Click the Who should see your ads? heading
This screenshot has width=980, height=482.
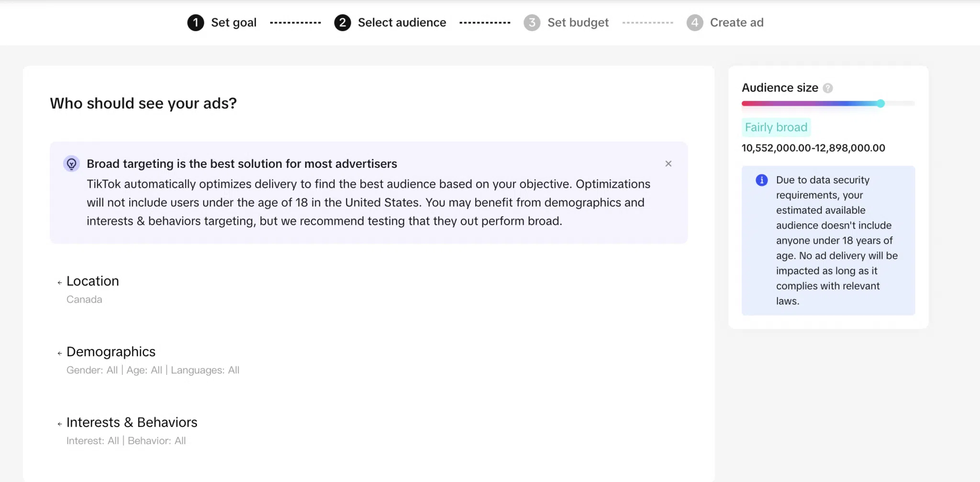coord(143,103)
